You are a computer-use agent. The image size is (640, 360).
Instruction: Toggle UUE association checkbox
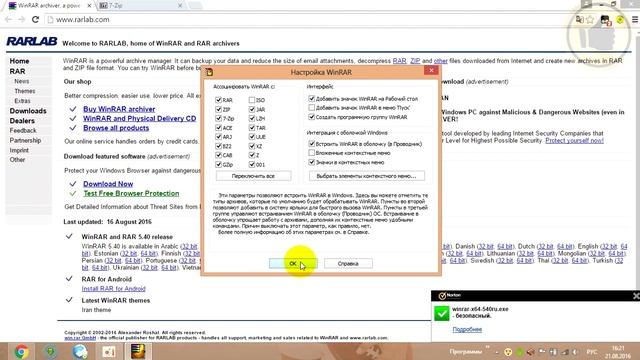click(x=252, y=137)
